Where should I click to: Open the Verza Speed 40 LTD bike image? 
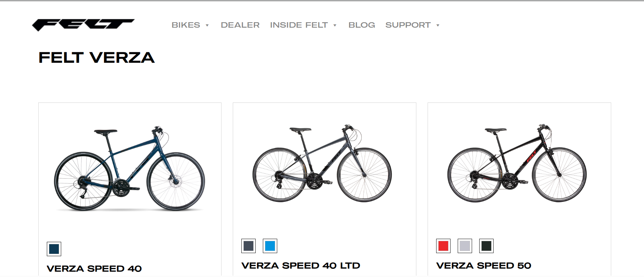322,163
